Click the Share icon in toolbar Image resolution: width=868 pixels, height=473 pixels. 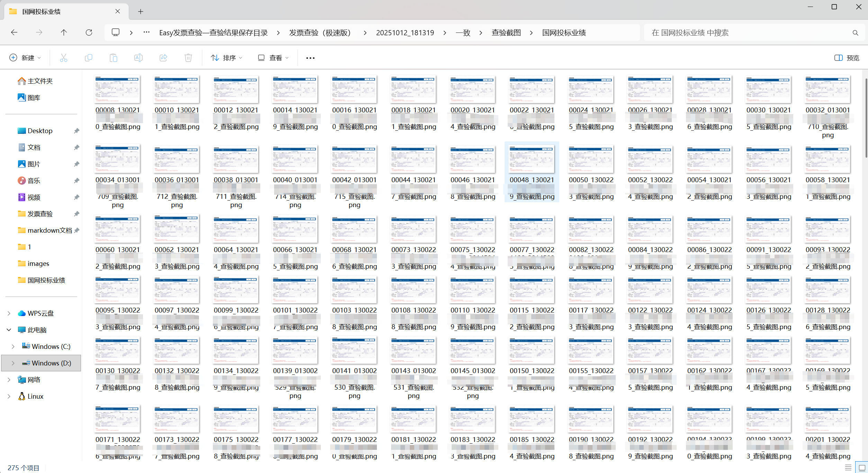click(x=163, y=58)
